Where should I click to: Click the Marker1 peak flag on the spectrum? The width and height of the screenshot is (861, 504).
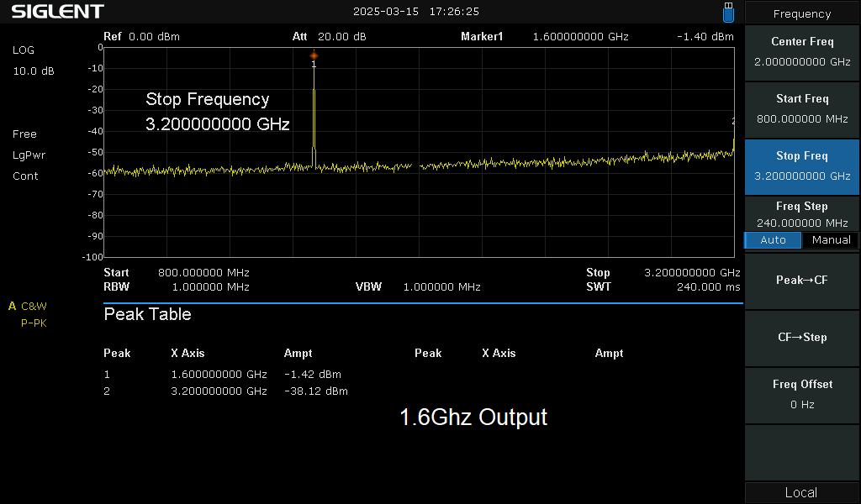point(314,56)
